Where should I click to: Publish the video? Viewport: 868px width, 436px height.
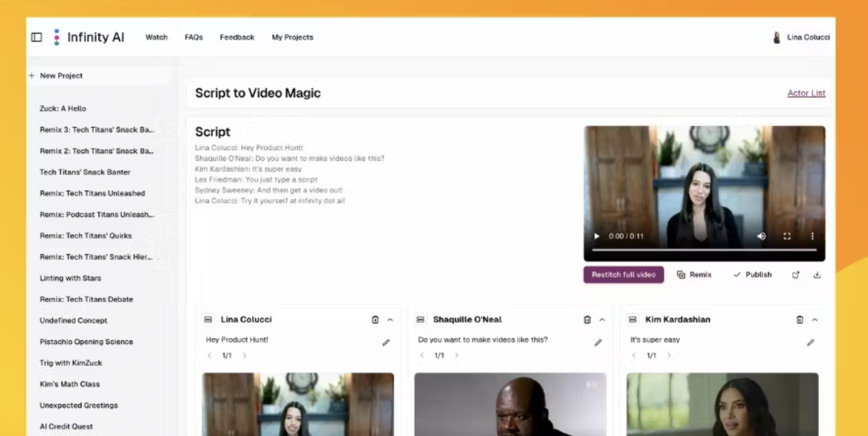[x=752, y=275]
